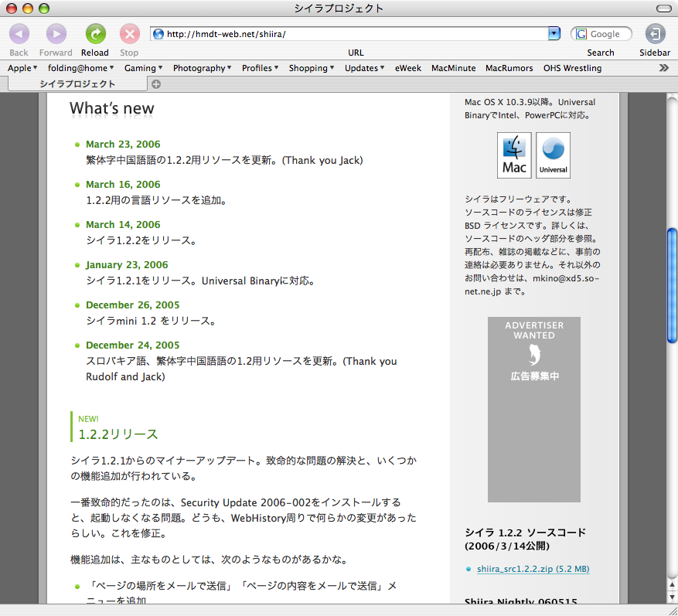Click the globe icon in URL field
This screenshot has height=616, width=678.
pyautogui.click(x=158, y=34)
